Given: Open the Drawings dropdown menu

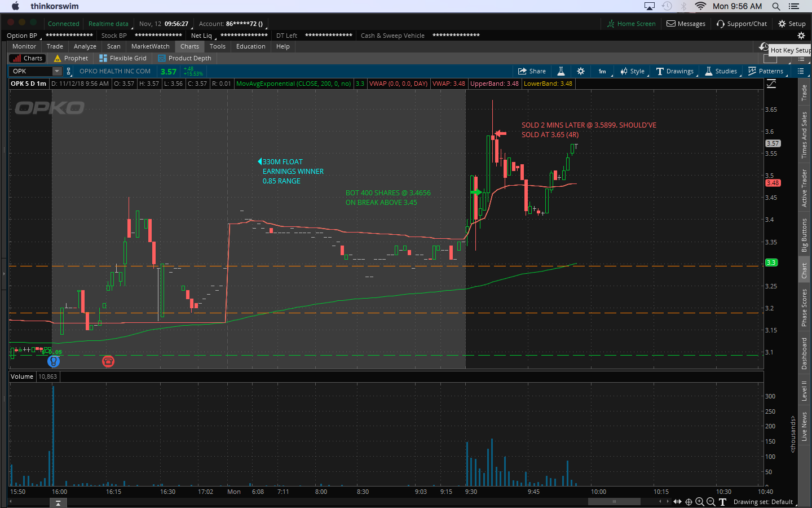Looking at the screenshot, I should click(676, 71).
